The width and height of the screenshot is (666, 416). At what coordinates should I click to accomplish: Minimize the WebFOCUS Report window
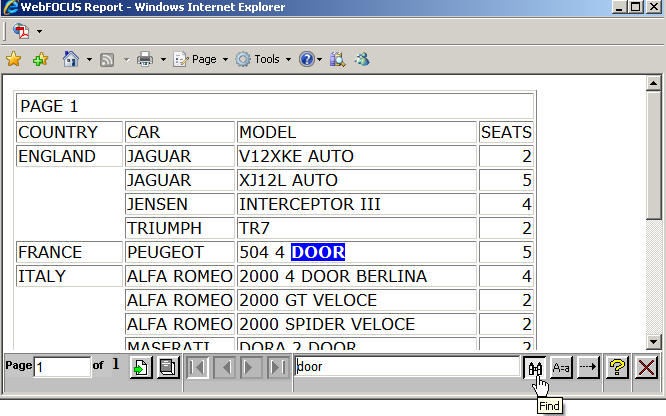(619, 7)
